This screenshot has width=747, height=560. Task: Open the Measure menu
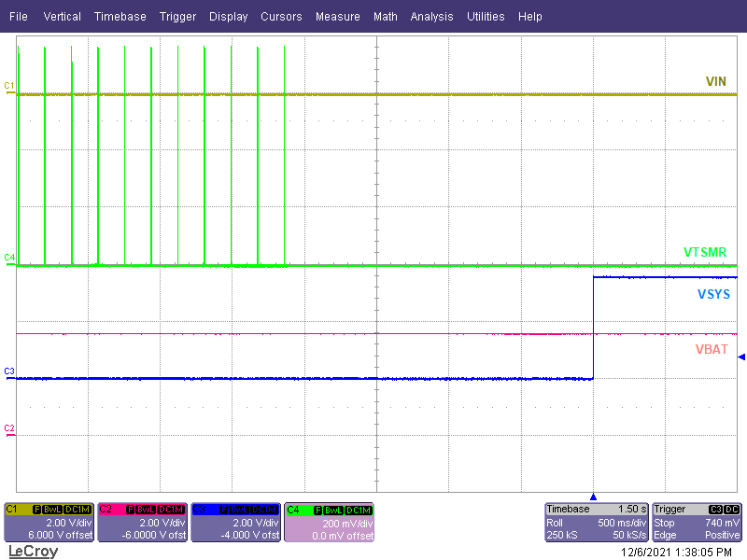pyautogui.click(x=337, y=16)
